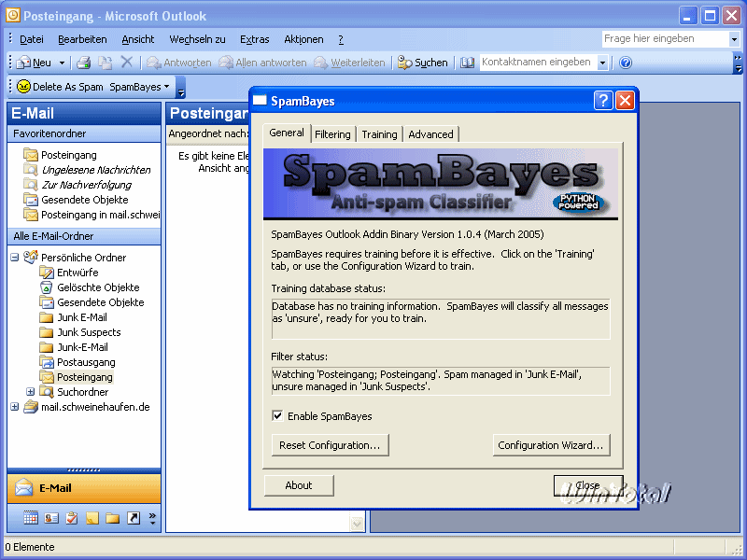
Task: Click the Print icon in toolbar
Action: coord(84,63)
